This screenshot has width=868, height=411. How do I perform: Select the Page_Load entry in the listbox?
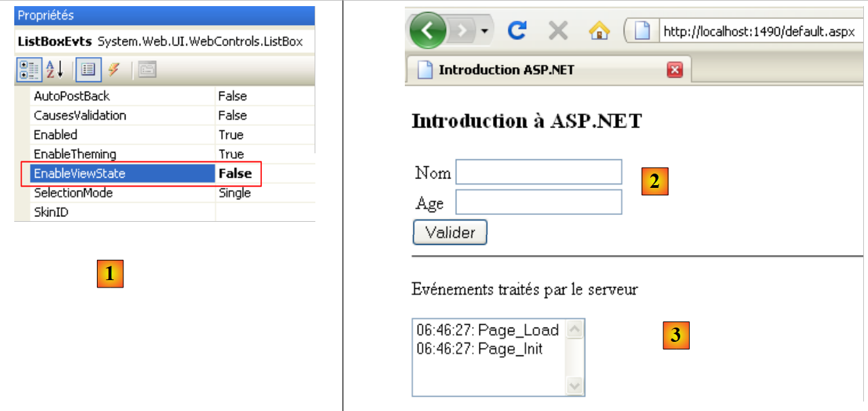click(487, 330)
